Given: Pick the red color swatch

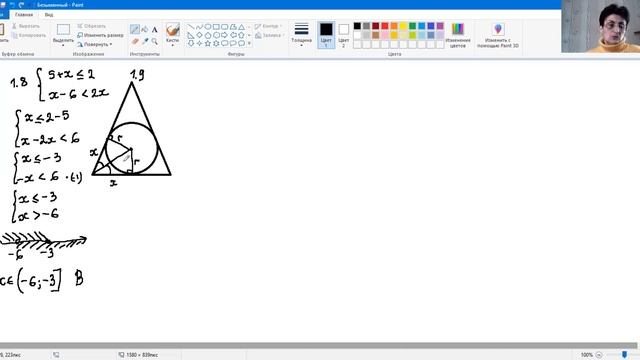Looking at the screenshot, I should click(384, 26).
